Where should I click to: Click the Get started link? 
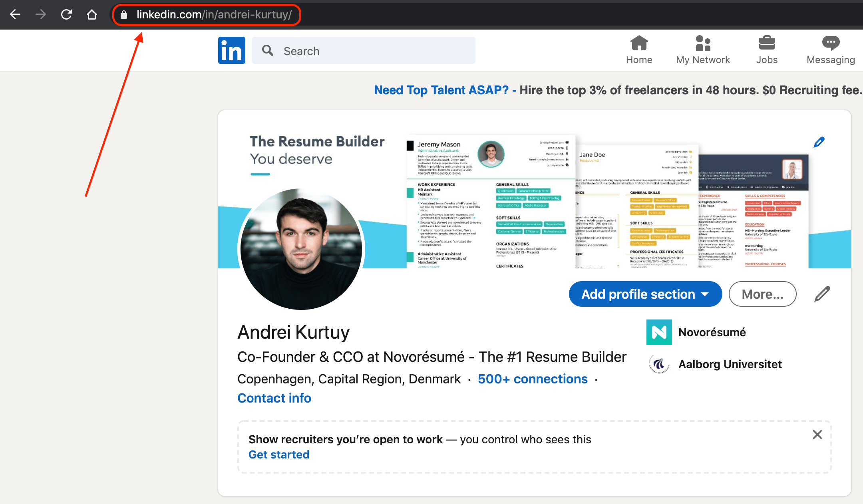pos(278,454)
